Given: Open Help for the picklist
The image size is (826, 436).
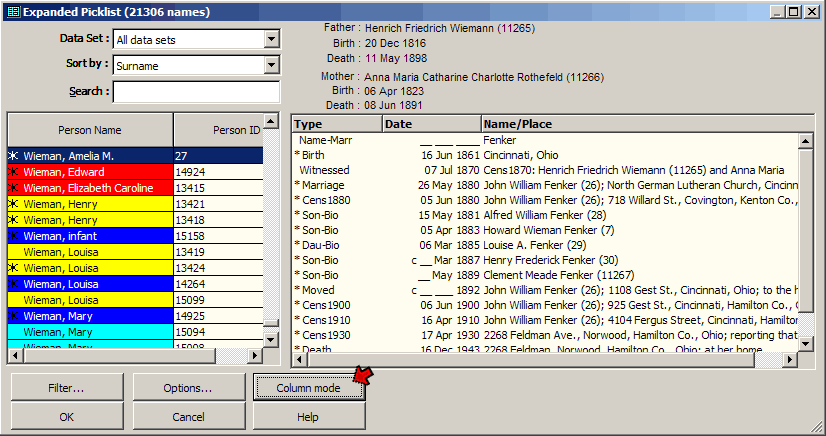Looking at the screenshot, I should (309, 417).
